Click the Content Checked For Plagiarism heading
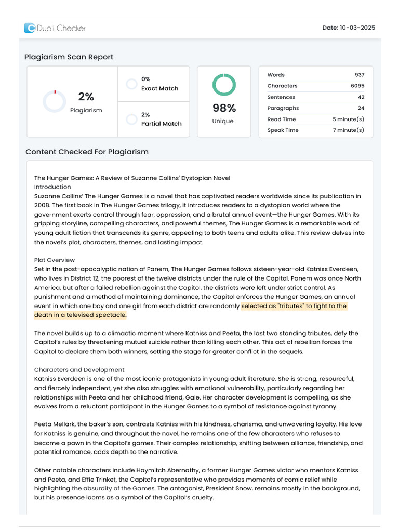Image resolution: width=399 pixels, height=532 pixels. pyautogui.click(x=87, y=152)
